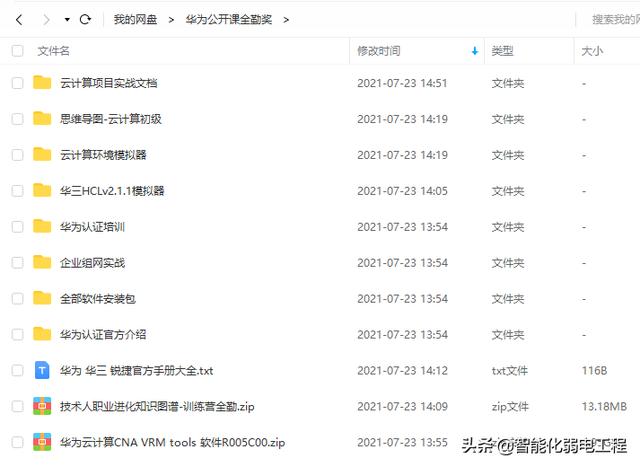Check the box for 企业组网实战
Screen dimensions: 640x467
pyautogui.click(x=18, y=263)
